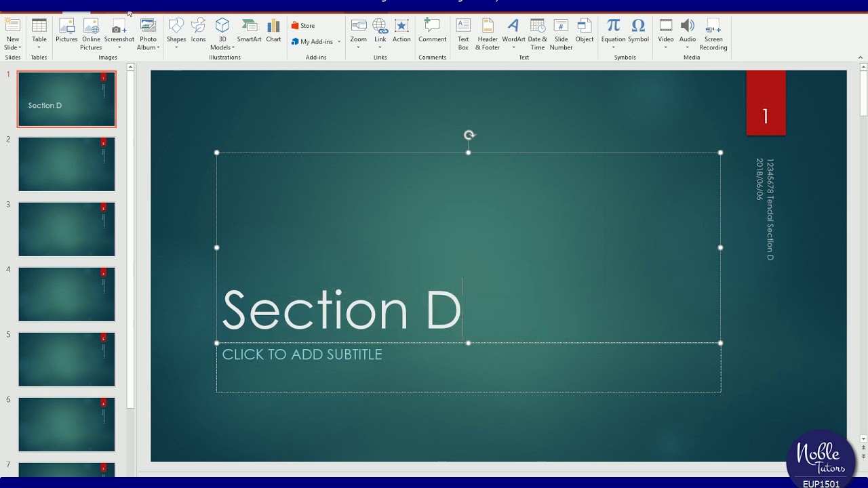
Task: Select the red slide number badge
Action: (766, 102)
